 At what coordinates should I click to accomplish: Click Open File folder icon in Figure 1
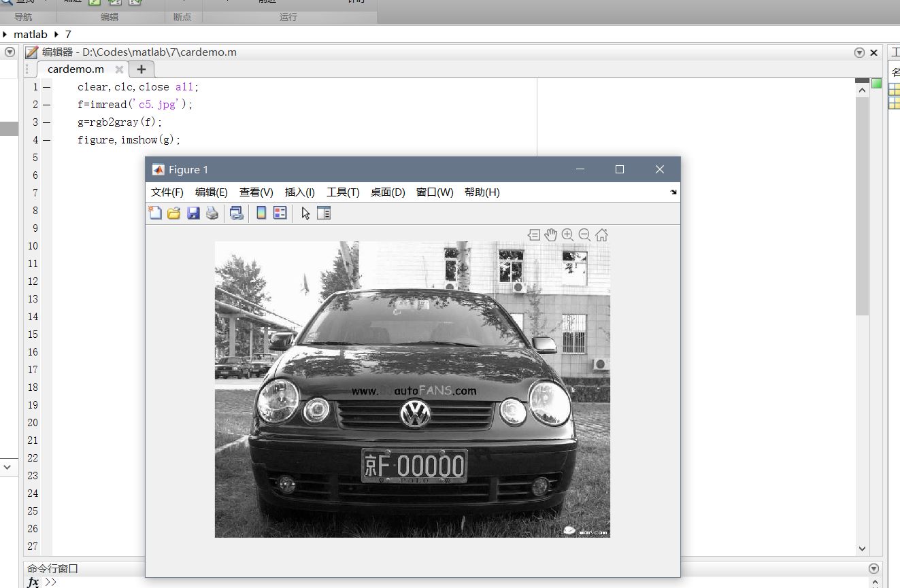pyautogui.click(x=174, y=213)
